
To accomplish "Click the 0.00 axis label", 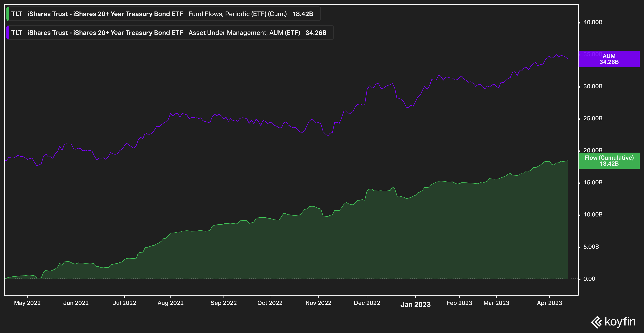I will point(589,279).
